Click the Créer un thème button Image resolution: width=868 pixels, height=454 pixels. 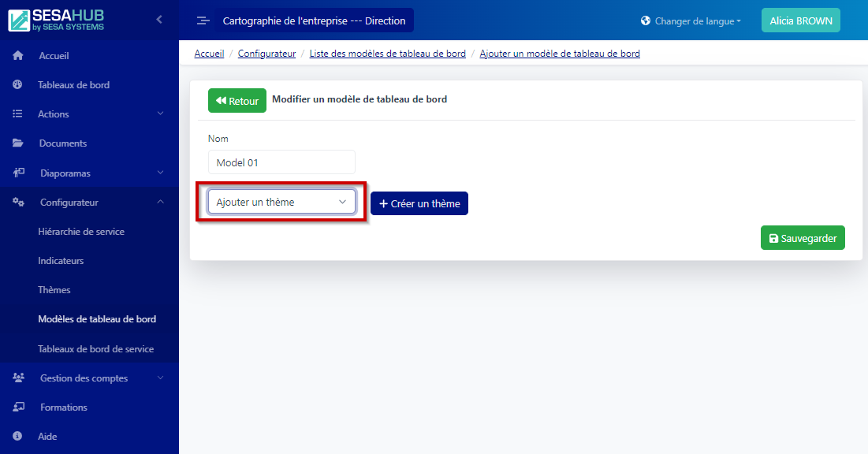tap(419, 203)
